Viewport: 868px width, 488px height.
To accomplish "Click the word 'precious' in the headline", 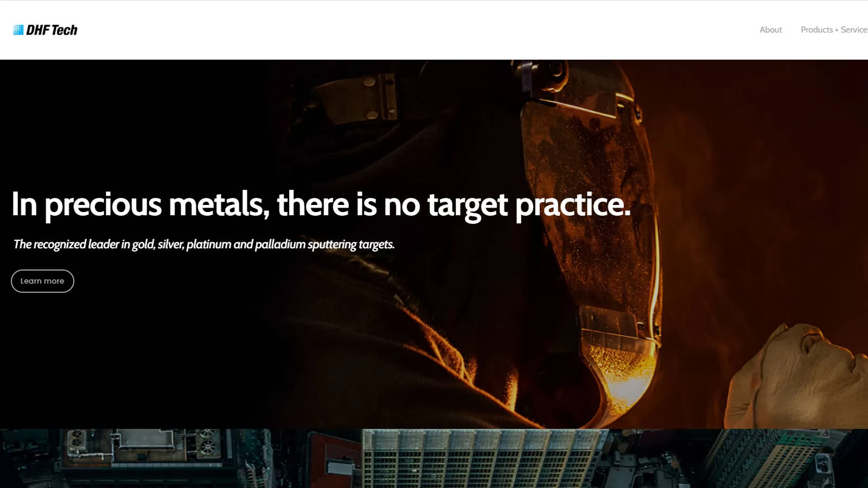I will pos(103,204).
